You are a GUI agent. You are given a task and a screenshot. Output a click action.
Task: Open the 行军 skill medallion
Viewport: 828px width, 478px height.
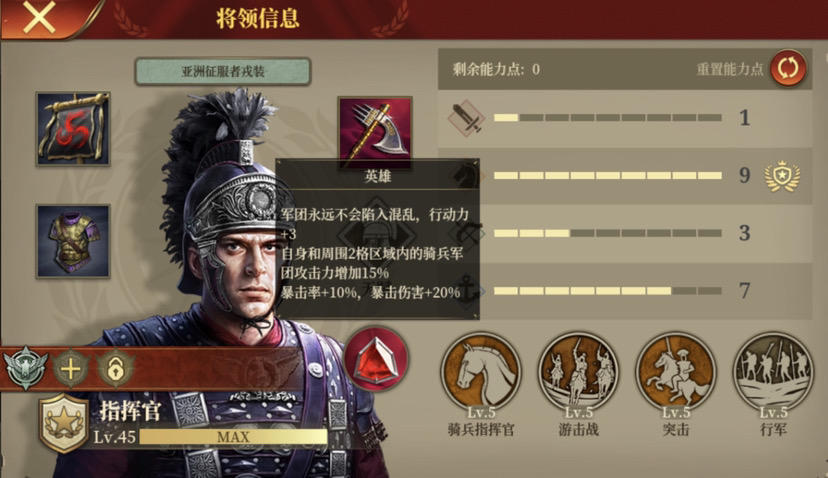click(773, 372)
